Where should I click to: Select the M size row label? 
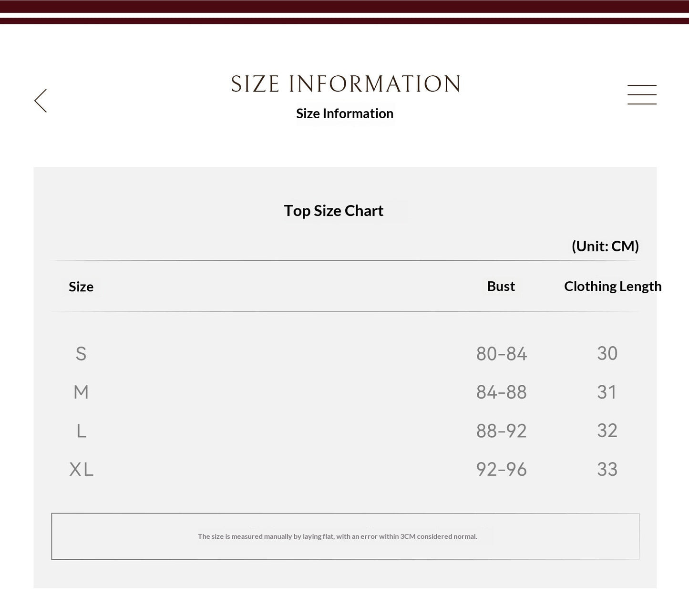81,392
